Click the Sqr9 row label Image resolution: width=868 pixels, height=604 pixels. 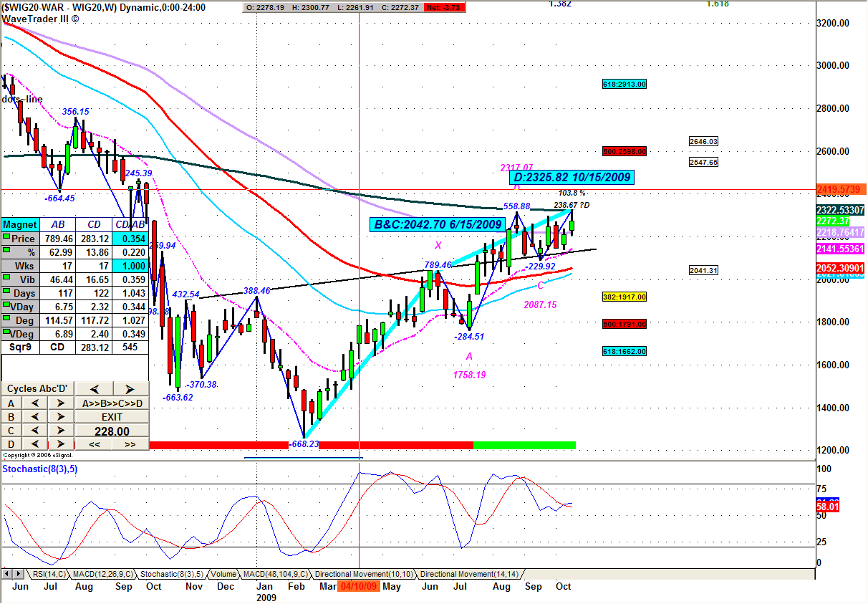click(x=20, y=347)
